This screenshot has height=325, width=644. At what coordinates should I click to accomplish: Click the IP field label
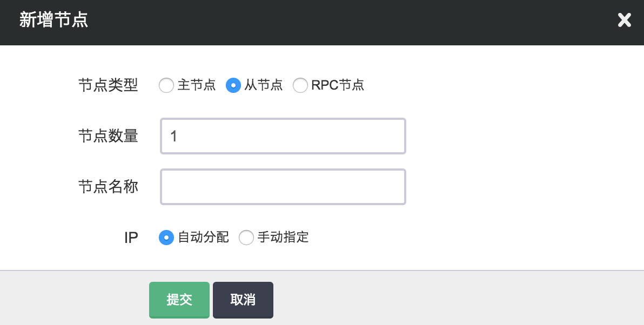point(131,238)
